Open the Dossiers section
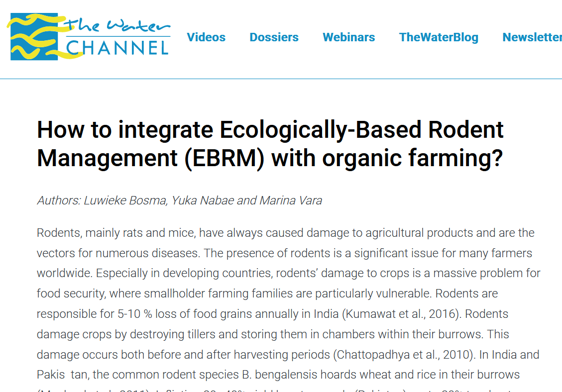The image size is (562, 392). pyautogui.click(x=274, y=37)
